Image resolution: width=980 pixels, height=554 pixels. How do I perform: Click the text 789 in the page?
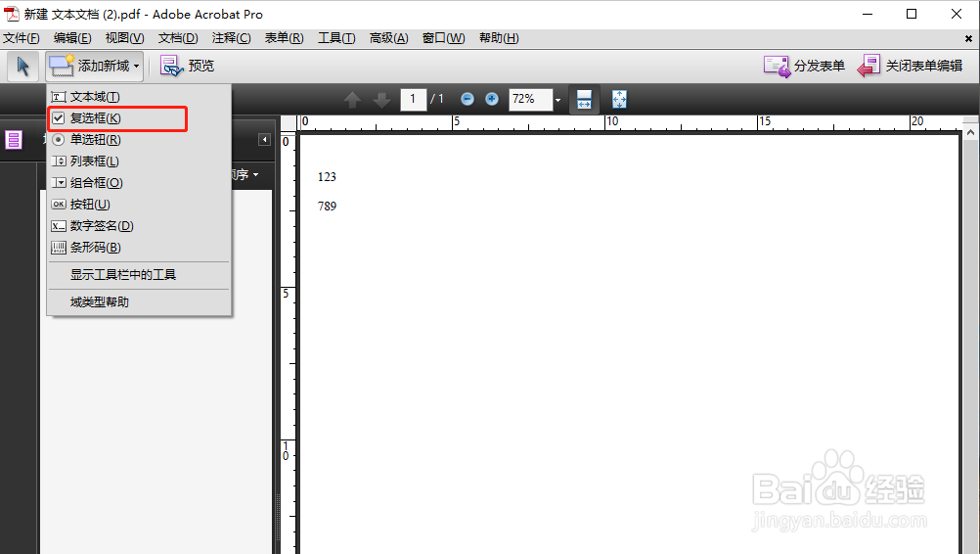(x=327, y=207)
